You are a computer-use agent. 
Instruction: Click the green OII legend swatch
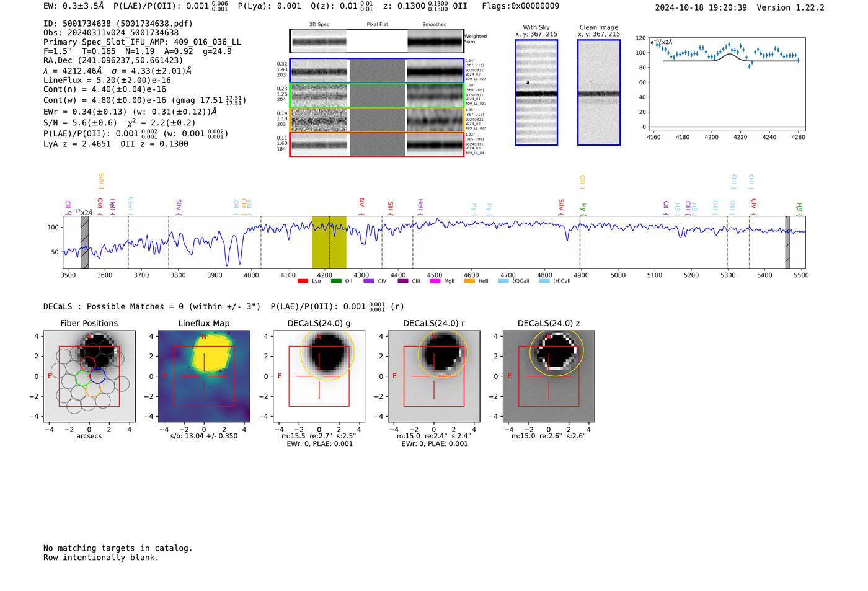coord(336,282)
